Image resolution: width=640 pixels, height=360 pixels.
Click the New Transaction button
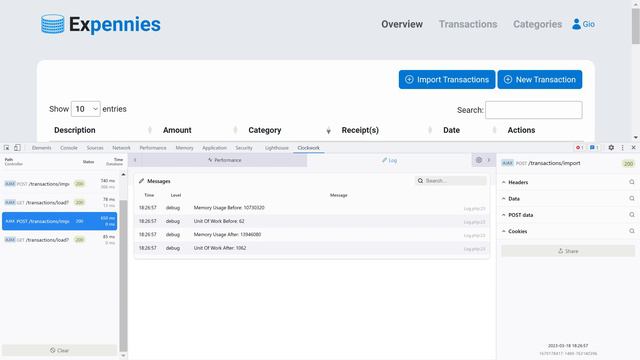(x=540, y=80)
